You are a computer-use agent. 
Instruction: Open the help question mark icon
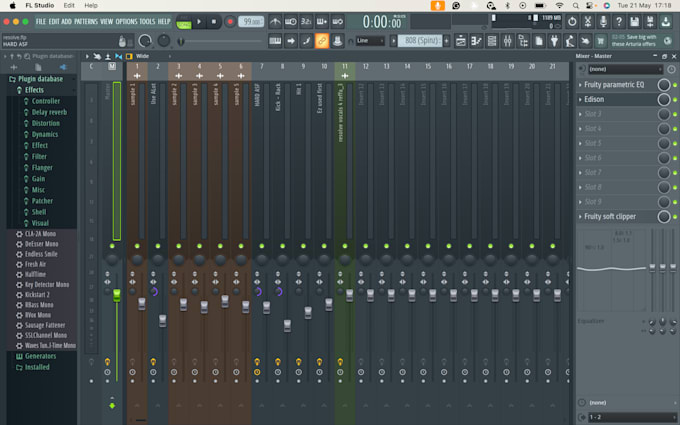619,21
